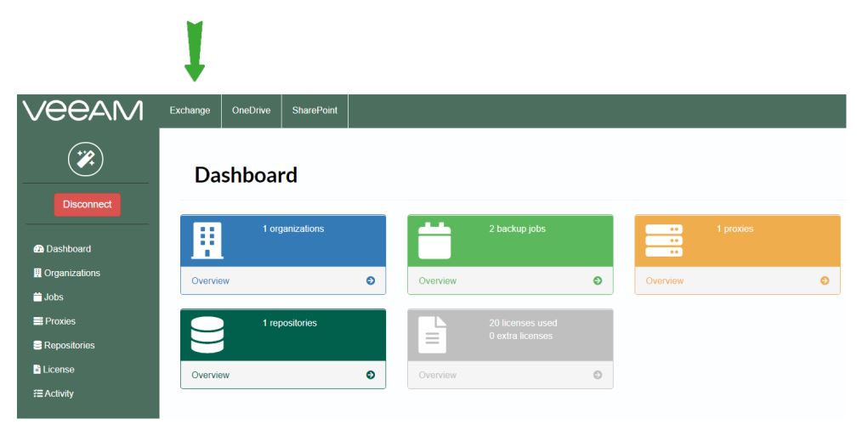Click the building icon on organizations card

click(x=207, y=240)
